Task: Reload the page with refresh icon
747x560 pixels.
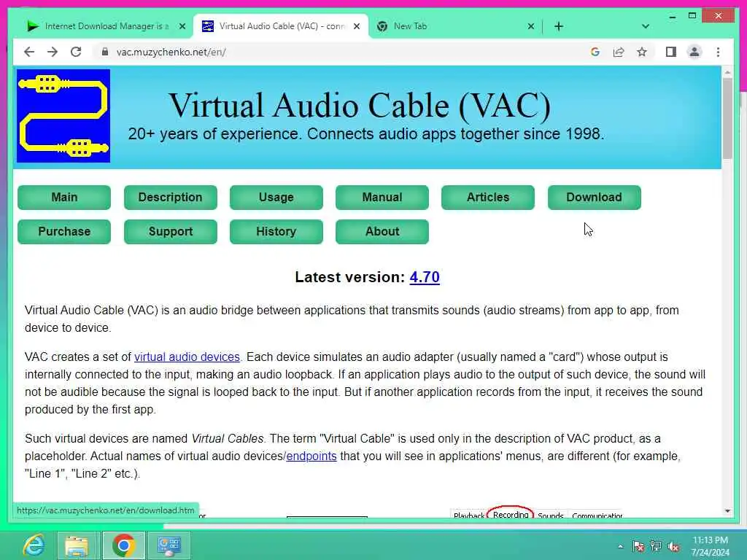Action: [76, 52]
